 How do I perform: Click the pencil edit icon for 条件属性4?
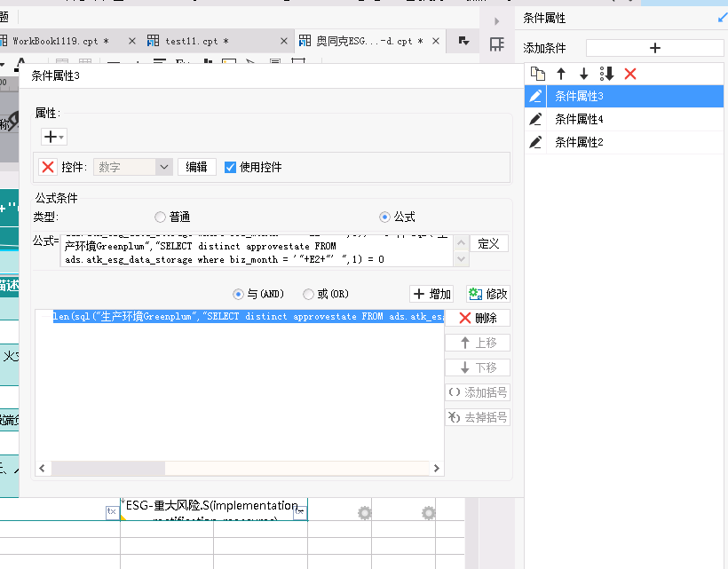(535, 119)
